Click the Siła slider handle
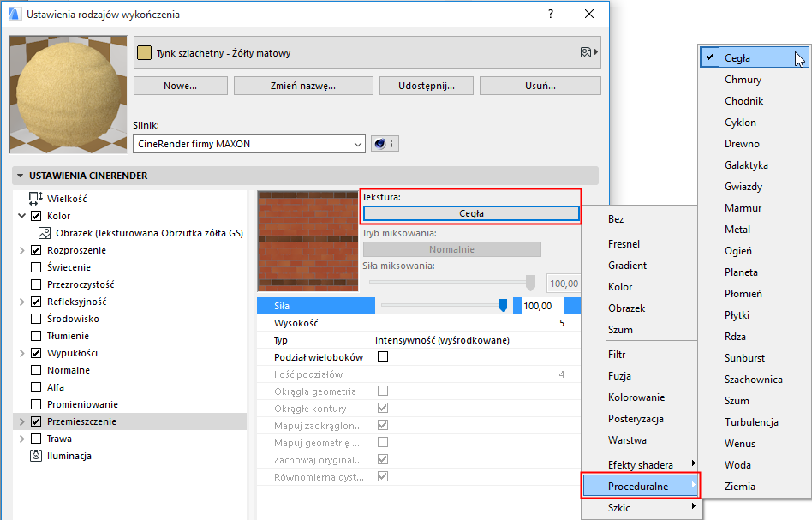Screen dimensions: 812x520 point(503,306)
